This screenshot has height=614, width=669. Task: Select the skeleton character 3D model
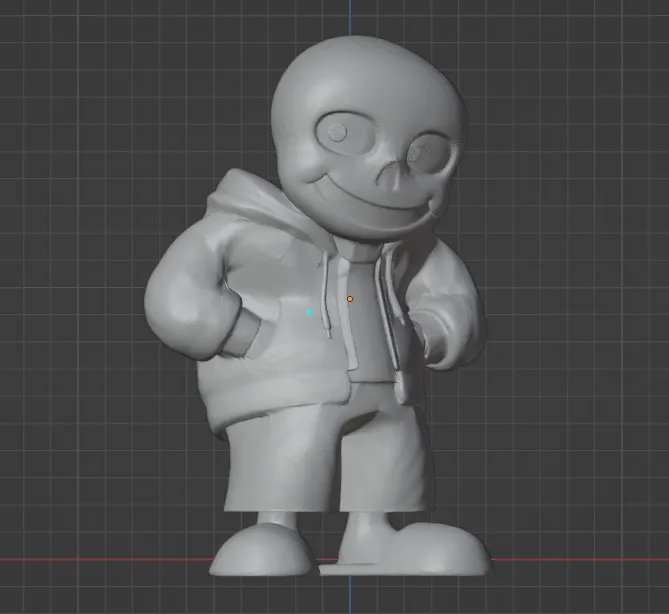point(318,307)
